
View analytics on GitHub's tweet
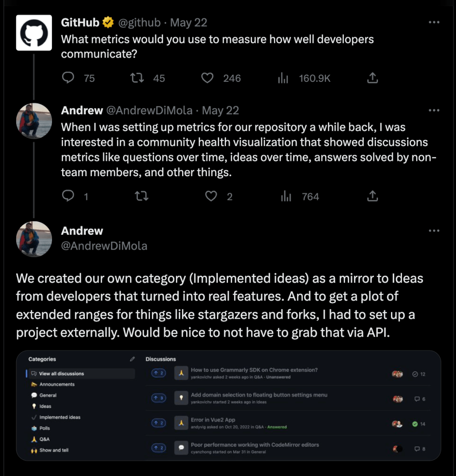(x=284, y=78)
